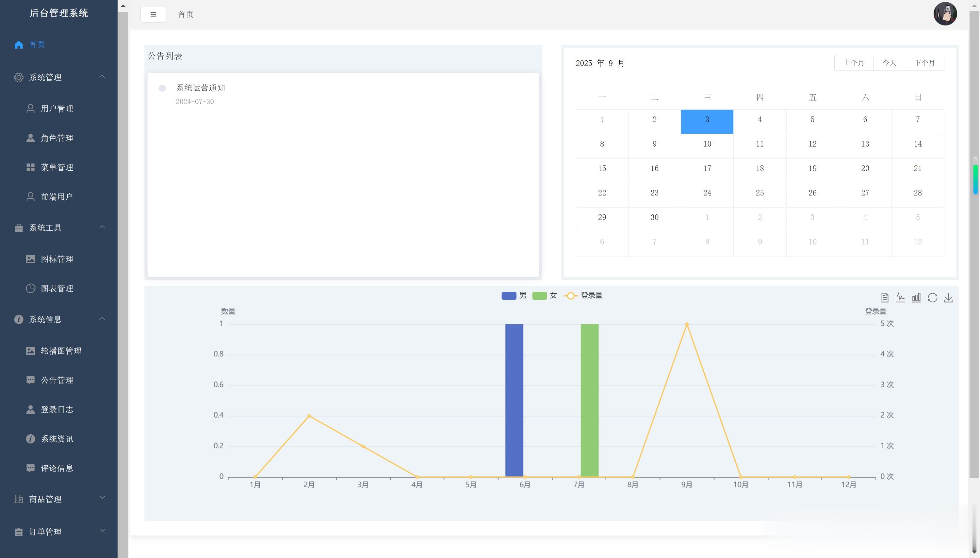Toggle the 女 legend series
980x558 pixels.
pos(544,296)
